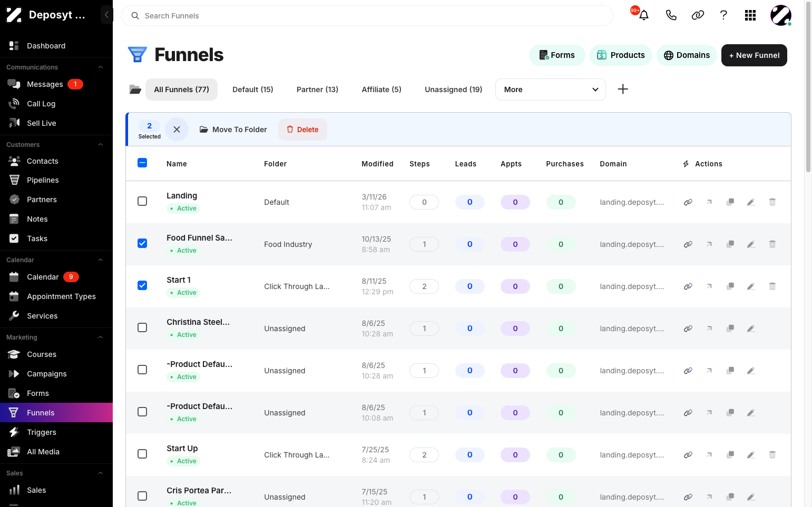This screenshot has width=812, height=507.
Task: Add new folder with plus icon
Action: [623, 89]
